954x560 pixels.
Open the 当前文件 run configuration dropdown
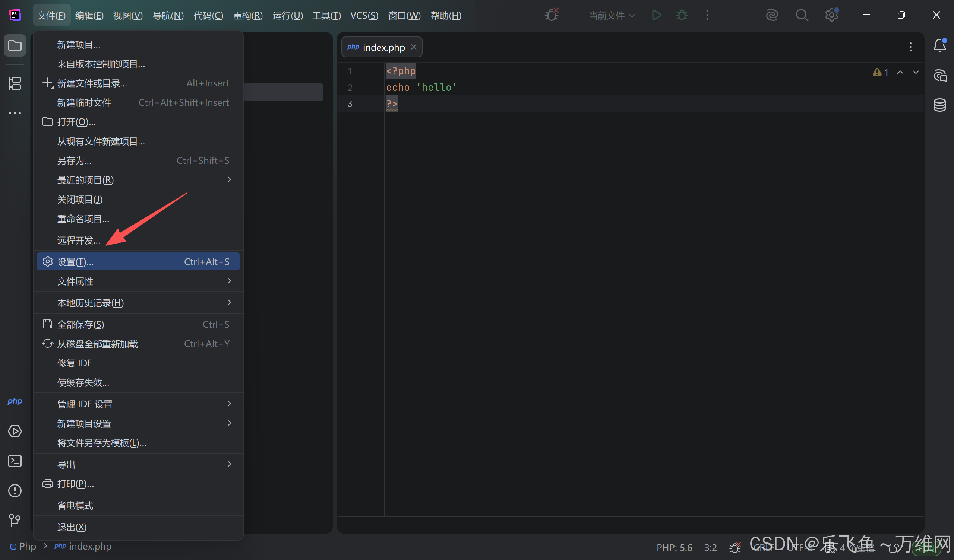point(612,16)
